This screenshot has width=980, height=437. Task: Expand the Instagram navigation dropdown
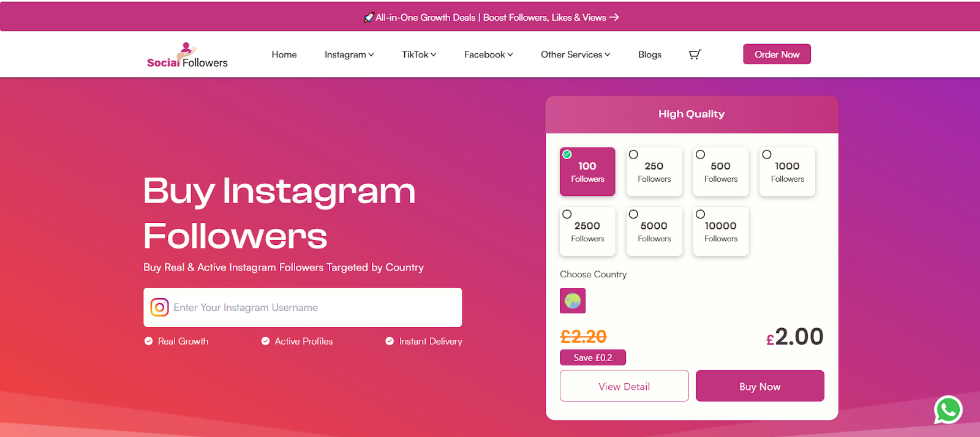[349, 54]
